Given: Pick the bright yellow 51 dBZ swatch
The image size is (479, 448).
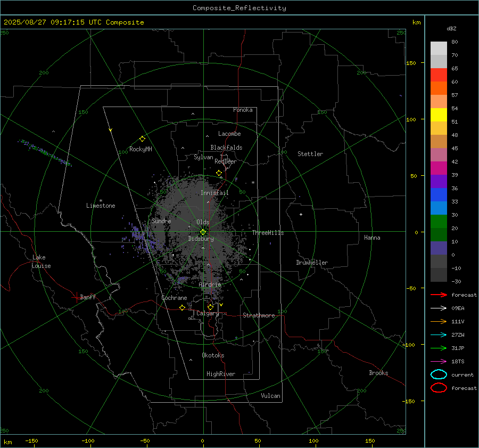Looking at the screenshot, I should (439, 115).
